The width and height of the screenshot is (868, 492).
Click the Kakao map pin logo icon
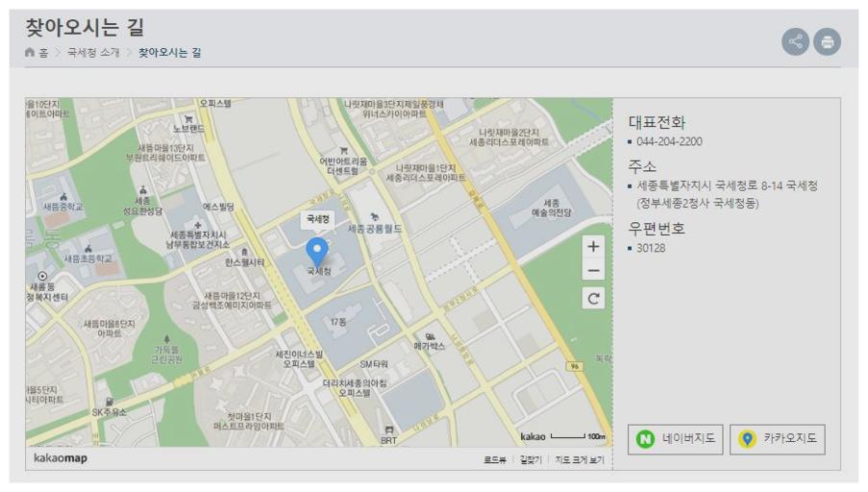pyautogui.click(x=747, y=439)
